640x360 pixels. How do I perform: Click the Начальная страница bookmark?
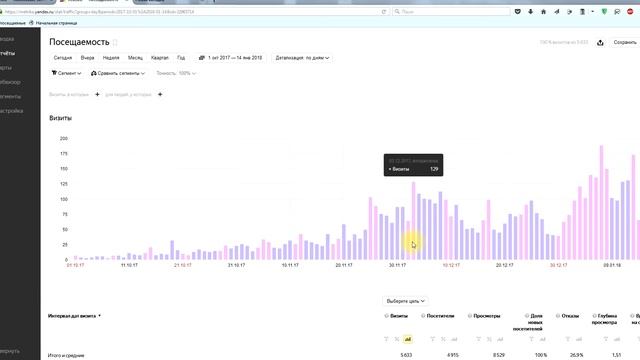click(53, 23)
